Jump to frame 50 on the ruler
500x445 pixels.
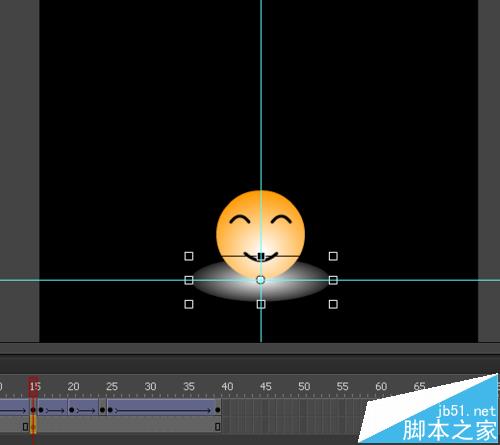(304, 386)
